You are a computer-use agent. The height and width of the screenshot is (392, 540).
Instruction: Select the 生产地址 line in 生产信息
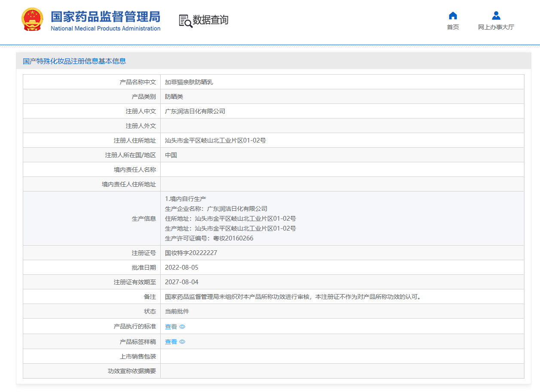pyautogui.click(x=230, y=228)
